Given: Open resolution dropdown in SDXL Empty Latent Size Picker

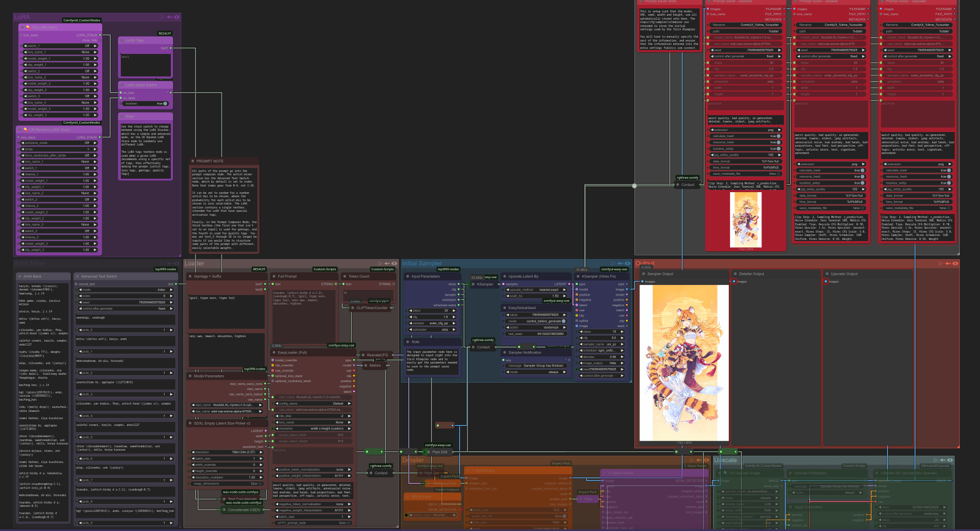Looking at the screenshot, I should (228, 452).
